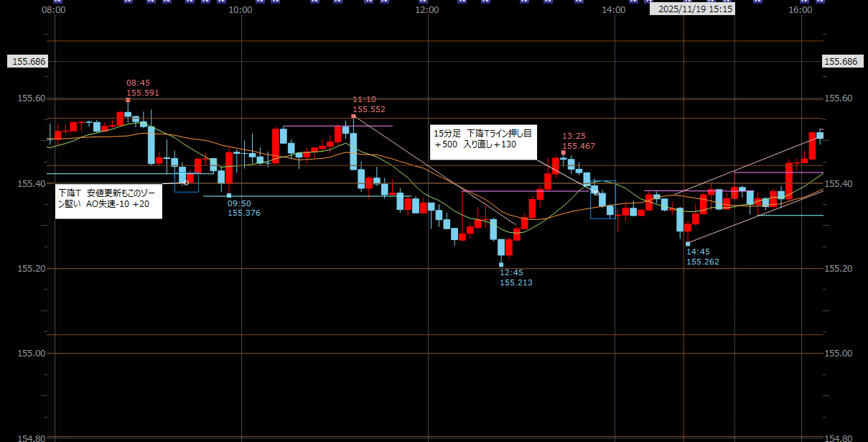
Task: Click the 155.00 label on right price axis
Action: tap(840, 354)
